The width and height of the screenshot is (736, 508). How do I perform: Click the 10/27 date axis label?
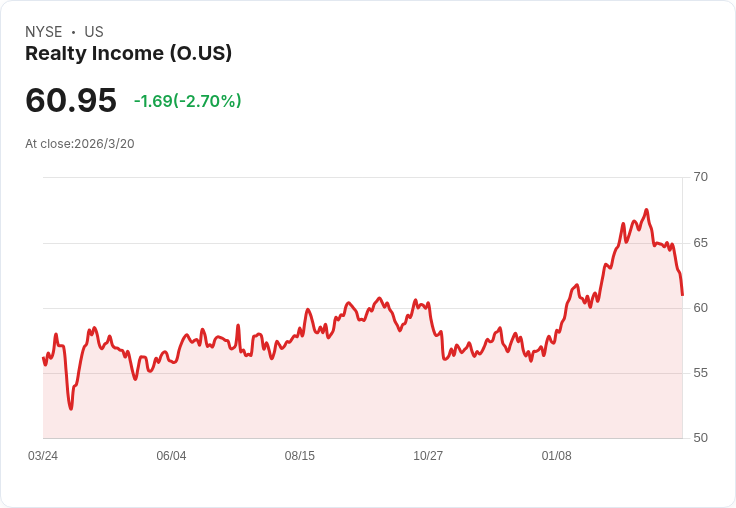[x=428, y=456]
